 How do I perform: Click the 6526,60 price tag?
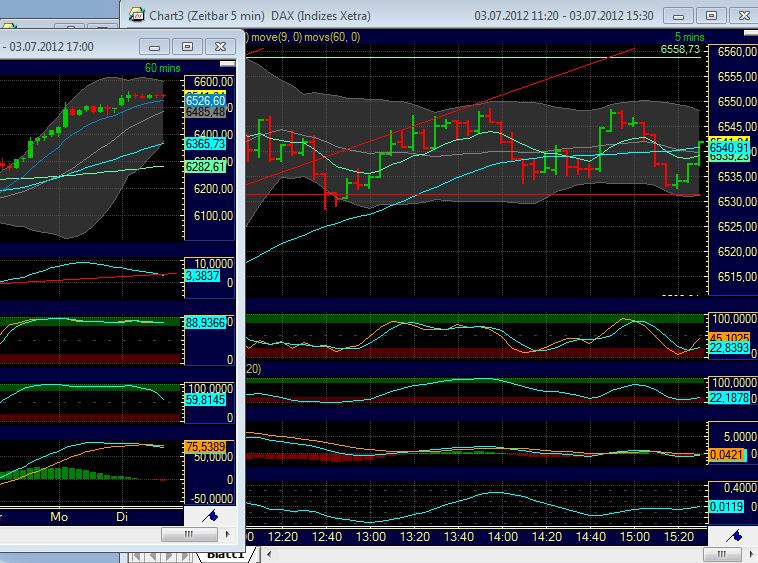click(x=205, y=101)
